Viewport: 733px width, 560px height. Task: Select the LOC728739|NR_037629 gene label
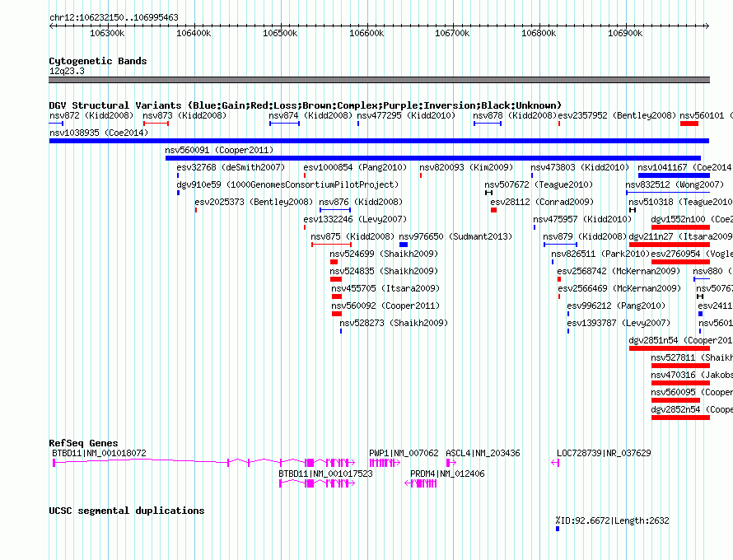[604, 453]
